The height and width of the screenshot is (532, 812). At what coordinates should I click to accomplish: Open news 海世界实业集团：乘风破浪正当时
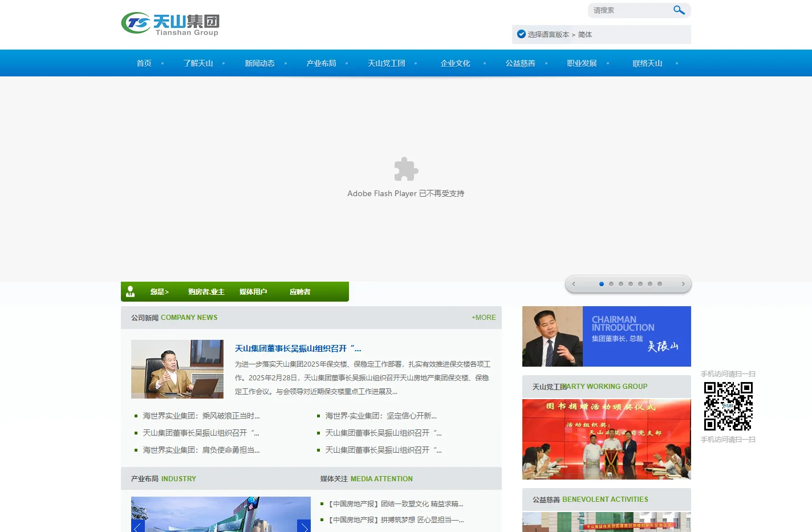pos(201,416)
